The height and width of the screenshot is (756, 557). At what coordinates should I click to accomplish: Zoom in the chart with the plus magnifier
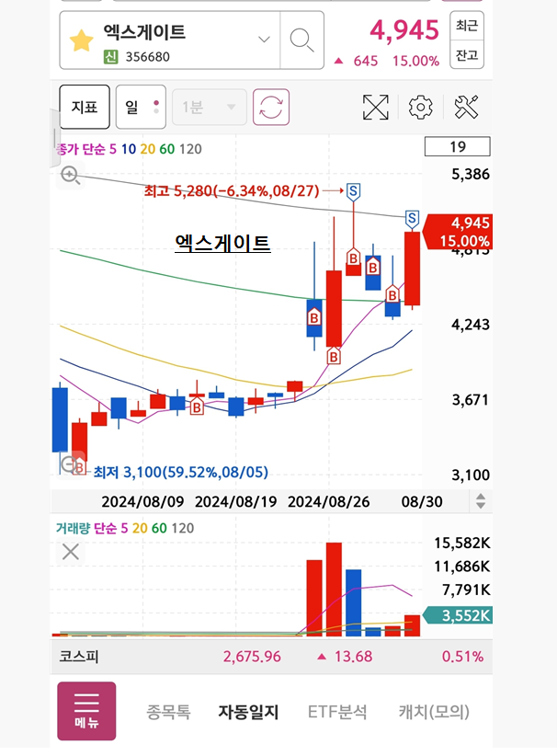click(71, 175)
